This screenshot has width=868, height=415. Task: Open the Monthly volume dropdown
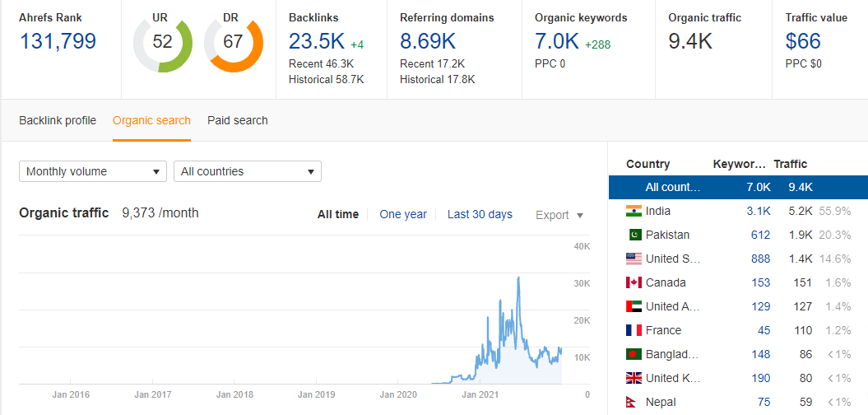(93, 171)
